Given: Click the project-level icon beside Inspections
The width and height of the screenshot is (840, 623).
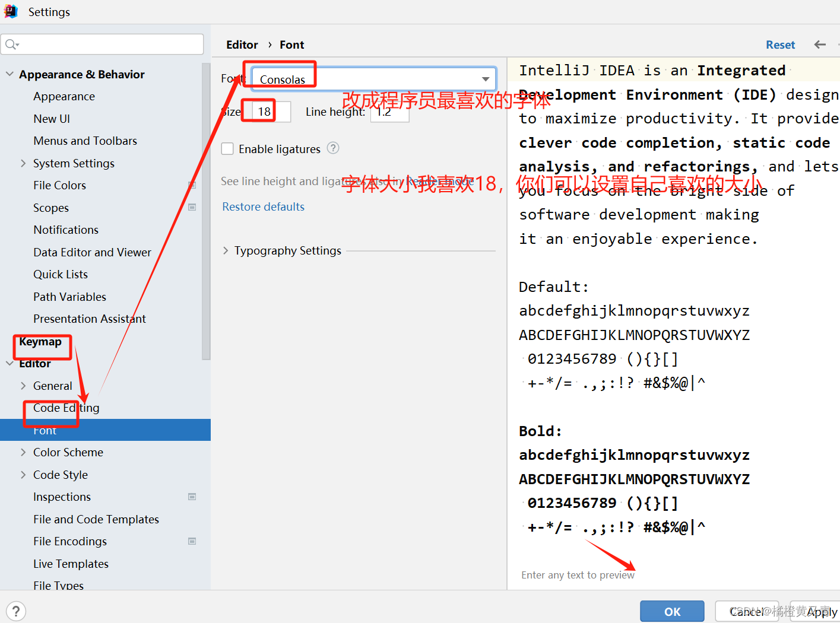Looking at the screenshot, I should (x=192, y=497).
